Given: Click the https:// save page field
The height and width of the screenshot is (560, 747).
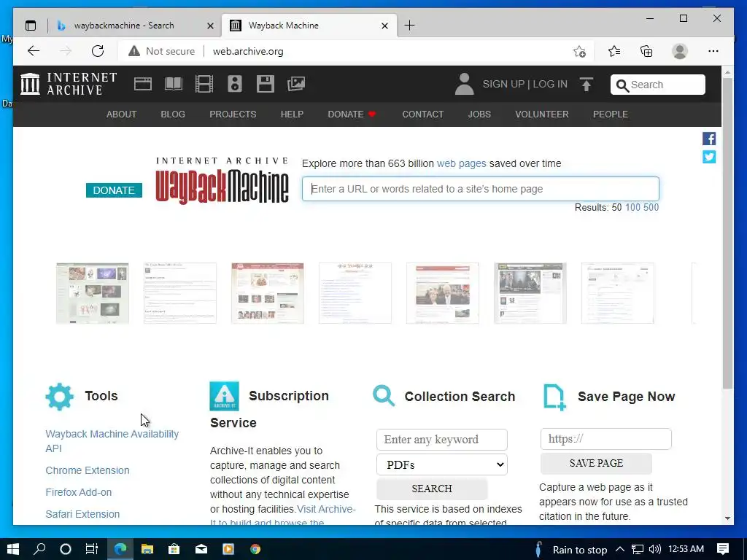Looking at the screenshot, I should pyautogui.click(x=605, y=439).
